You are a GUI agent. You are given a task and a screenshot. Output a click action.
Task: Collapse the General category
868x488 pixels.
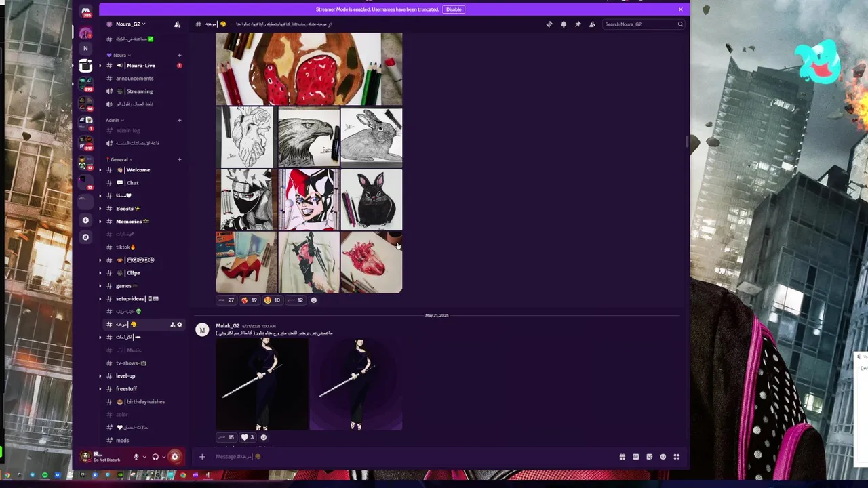[119, 159]
